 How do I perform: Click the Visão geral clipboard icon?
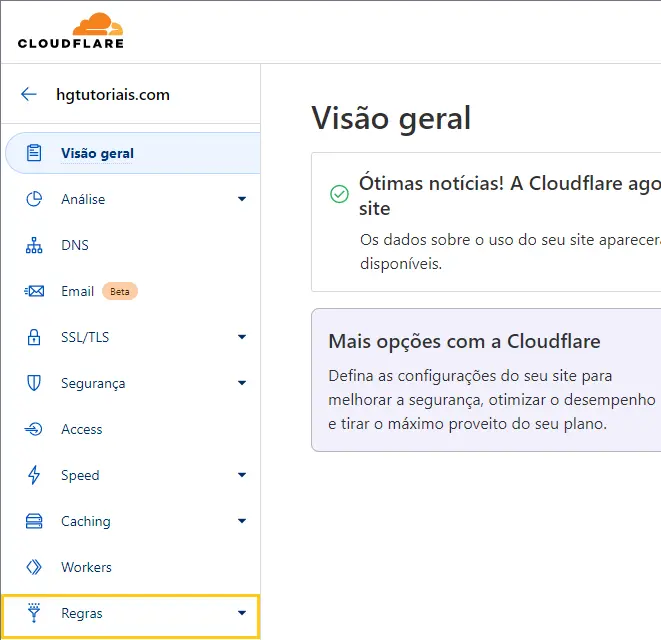point(34,153)
